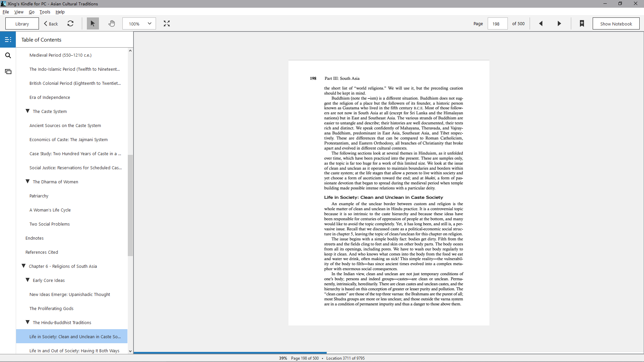
Task: Go to Medieval Period (550–1210 c.e.)
Action: [60, 55]
